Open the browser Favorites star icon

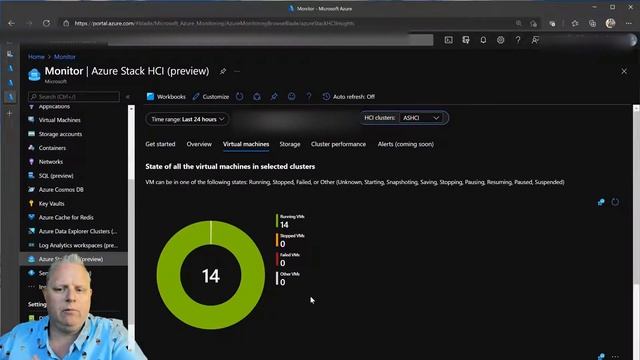click(x=575, y=23)
